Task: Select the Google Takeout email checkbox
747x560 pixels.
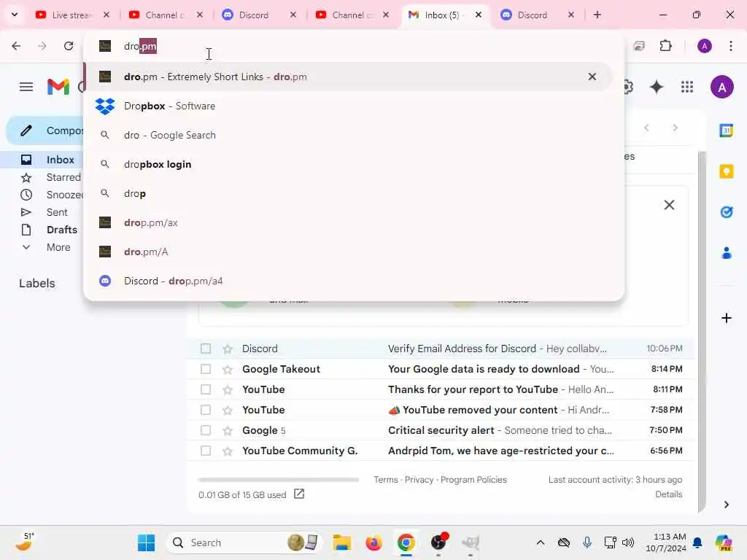Action: click(x=206, y=369)
